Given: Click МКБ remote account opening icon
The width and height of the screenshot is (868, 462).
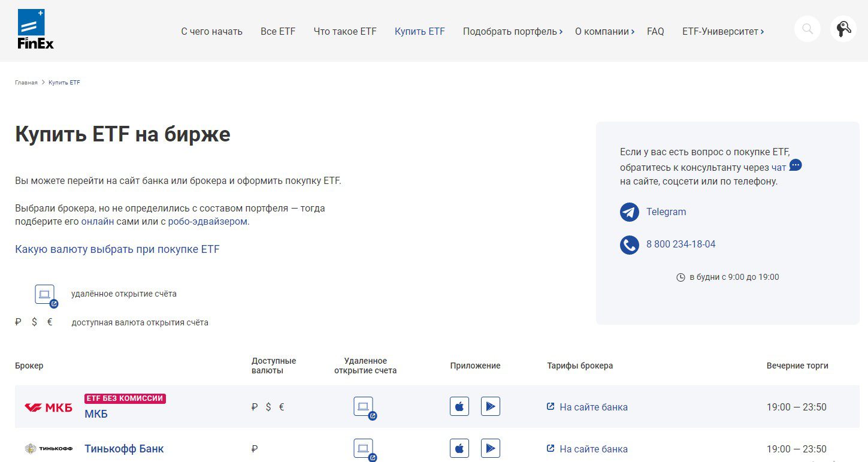Looking at the screenshot, I should pyautogui.click(x=365, y=408).
